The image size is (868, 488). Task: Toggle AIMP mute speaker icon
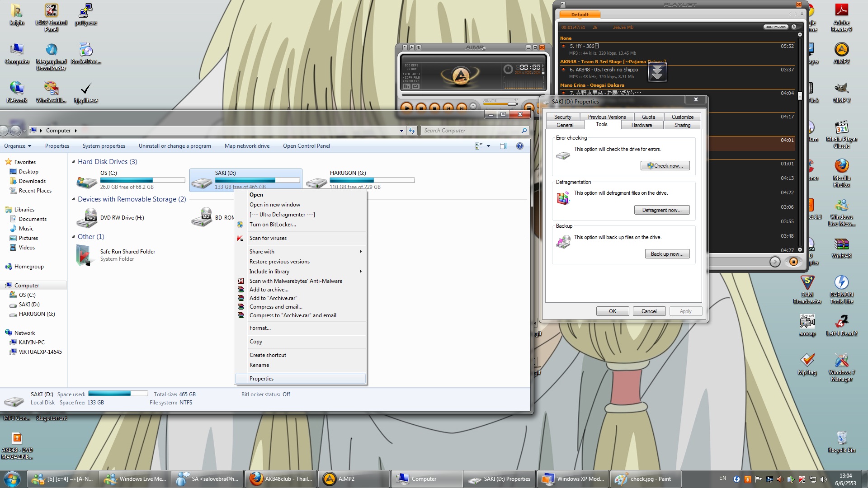[x=516, y=100]
